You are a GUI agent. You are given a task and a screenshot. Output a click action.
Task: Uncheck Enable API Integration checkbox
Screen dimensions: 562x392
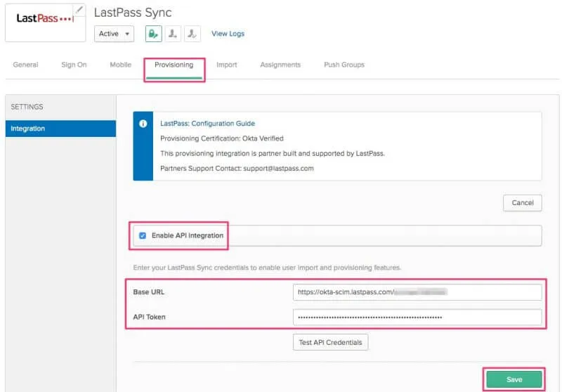click(x=143, y=235)
